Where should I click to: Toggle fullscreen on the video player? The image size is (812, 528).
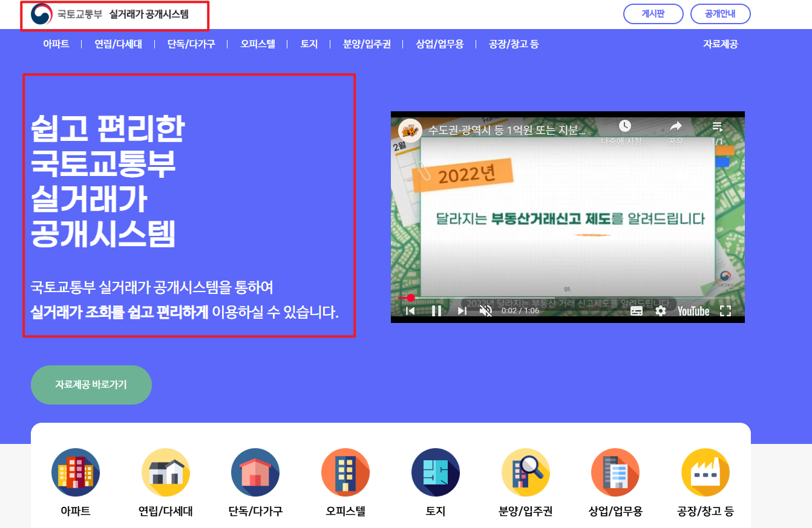[726, 310]
